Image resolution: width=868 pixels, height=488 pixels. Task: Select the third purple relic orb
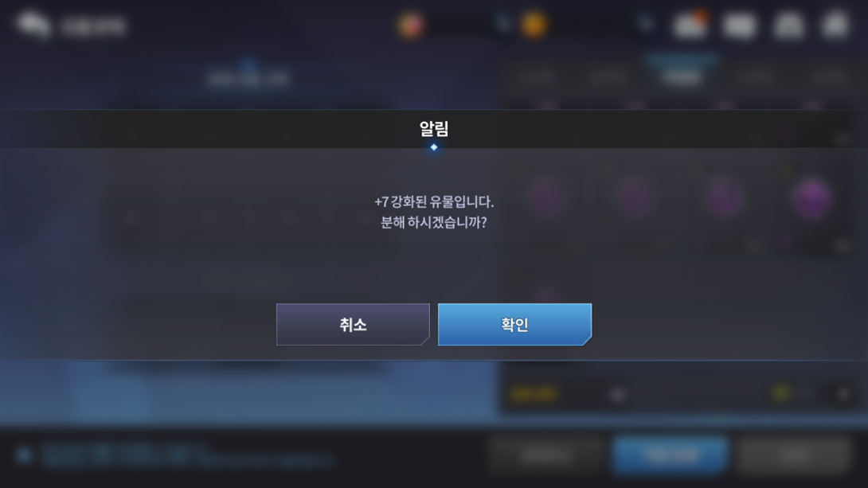pos(724,197)
